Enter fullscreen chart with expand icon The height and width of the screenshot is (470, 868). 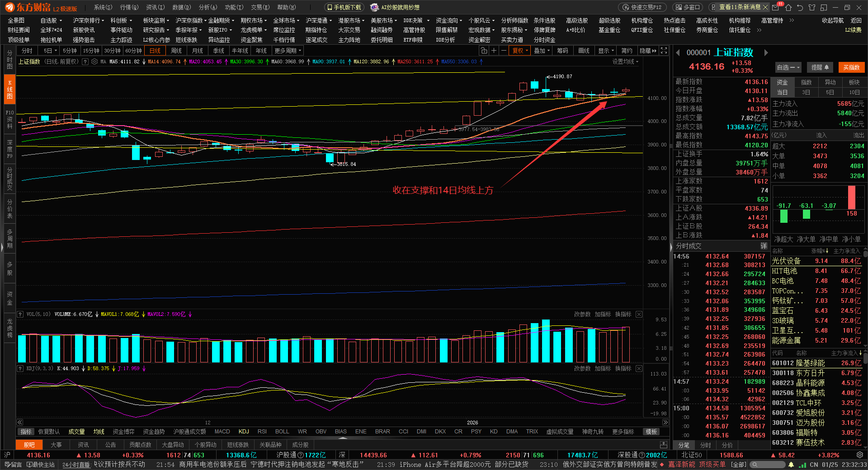pyautogui.click(x=664, y=51)
